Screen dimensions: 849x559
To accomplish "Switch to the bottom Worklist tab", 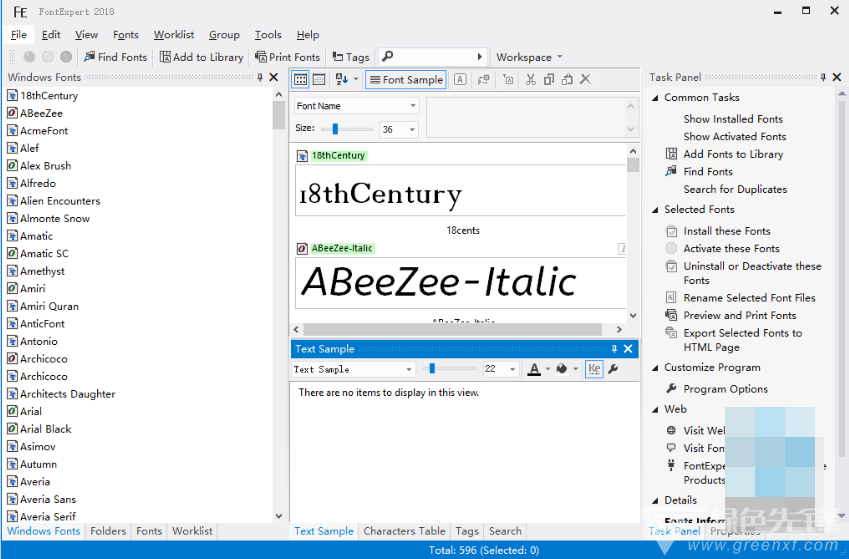I will tap(192, 531).
